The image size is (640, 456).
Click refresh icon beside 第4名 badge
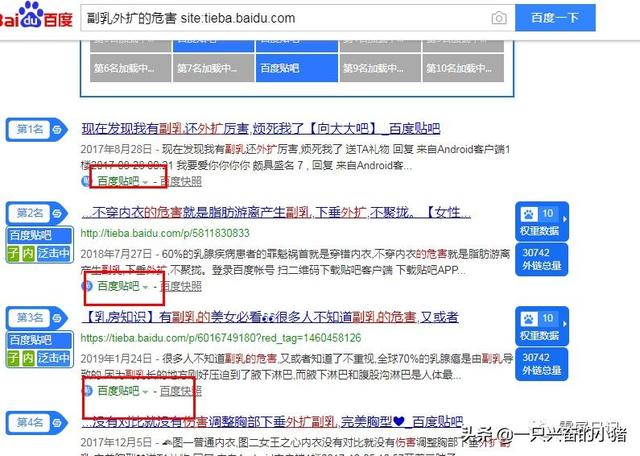click(57, 423)
